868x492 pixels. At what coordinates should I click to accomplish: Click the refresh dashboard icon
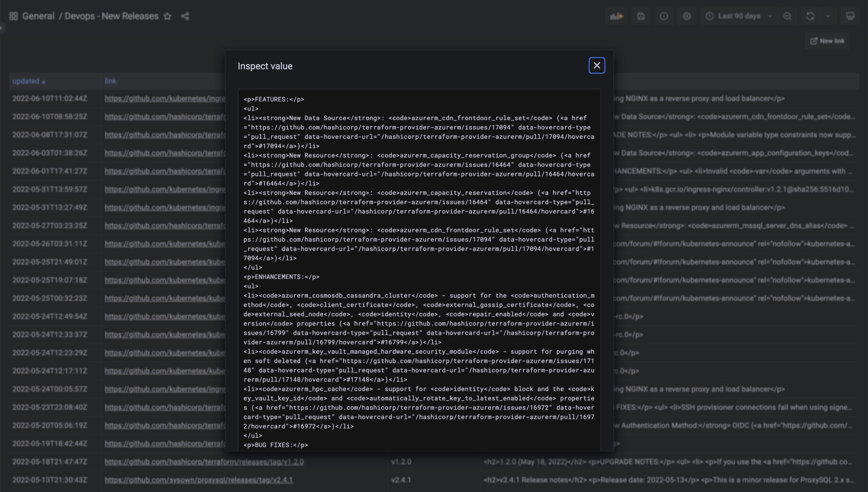(x=810, y=16)
